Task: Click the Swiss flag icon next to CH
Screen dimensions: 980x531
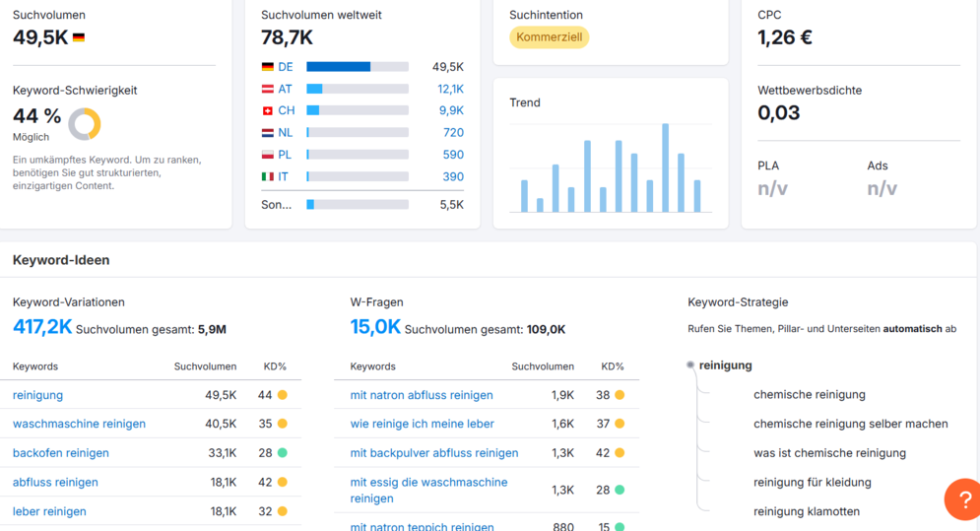Action: click(x=268, y=110)
